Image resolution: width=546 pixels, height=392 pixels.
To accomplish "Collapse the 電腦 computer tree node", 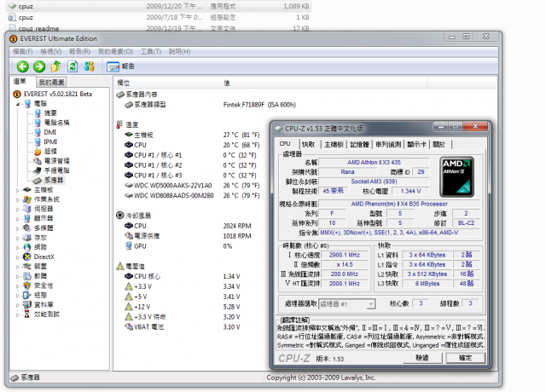I will point(18,104).
